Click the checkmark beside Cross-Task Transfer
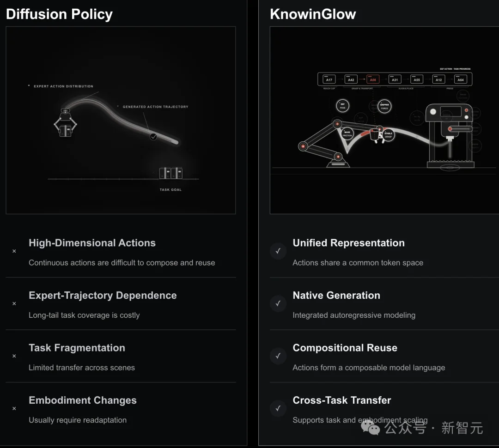The image size is (499, 448). [x=278, y=408]
